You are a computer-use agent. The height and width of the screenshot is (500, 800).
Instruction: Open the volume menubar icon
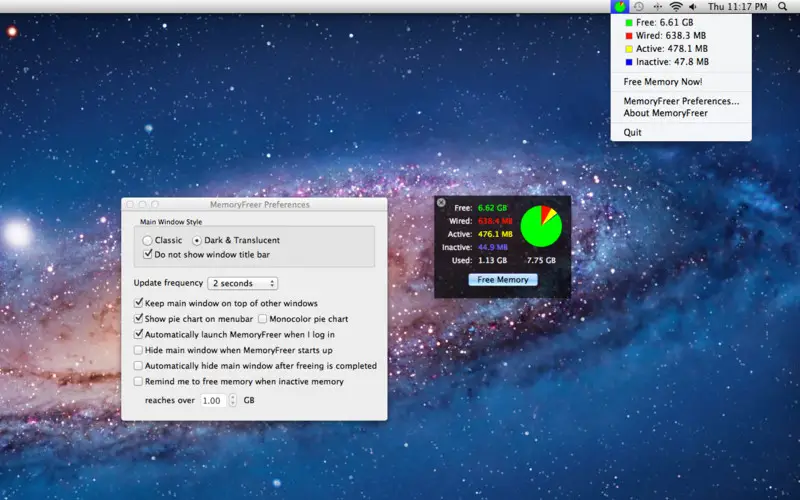click(693, 7)
